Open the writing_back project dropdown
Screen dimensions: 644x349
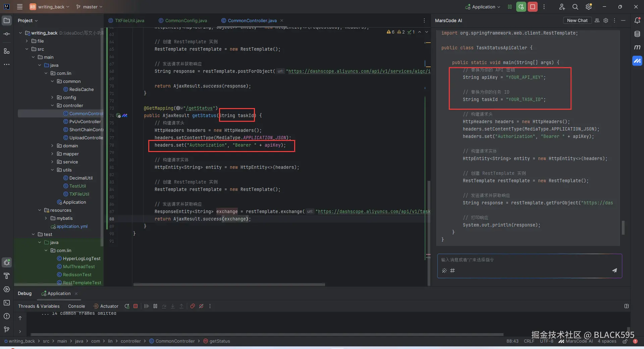pos(50,7)
